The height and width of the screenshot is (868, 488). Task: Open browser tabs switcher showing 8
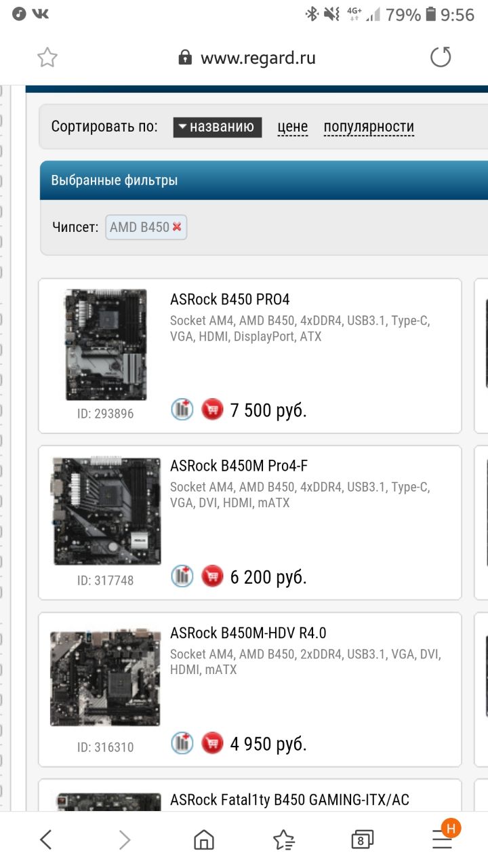(362, 841)
